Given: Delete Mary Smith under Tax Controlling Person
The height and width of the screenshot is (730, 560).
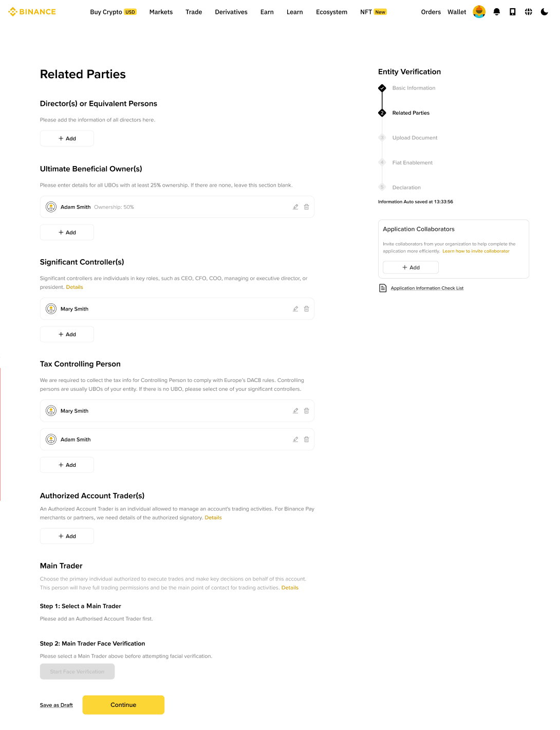Looking at the screenshot, I should 307,411.
